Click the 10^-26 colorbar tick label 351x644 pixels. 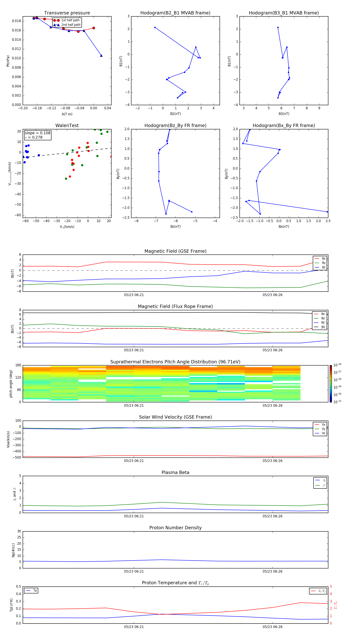tap(337, 365)
